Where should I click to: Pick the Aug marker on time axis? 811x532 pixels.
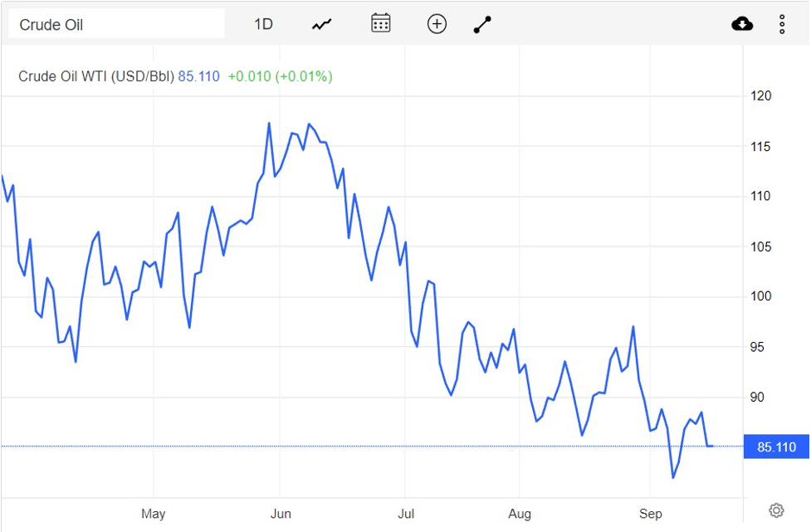(x=520, y=514)
